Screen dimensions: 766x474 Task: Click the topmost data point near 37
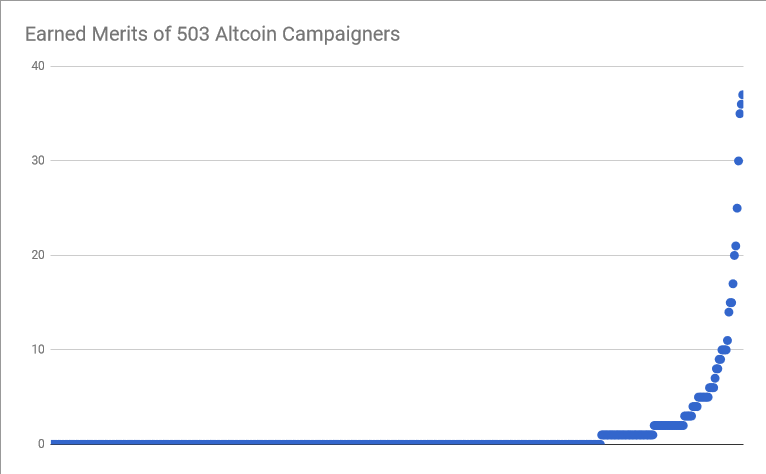(x=741, y=95)
